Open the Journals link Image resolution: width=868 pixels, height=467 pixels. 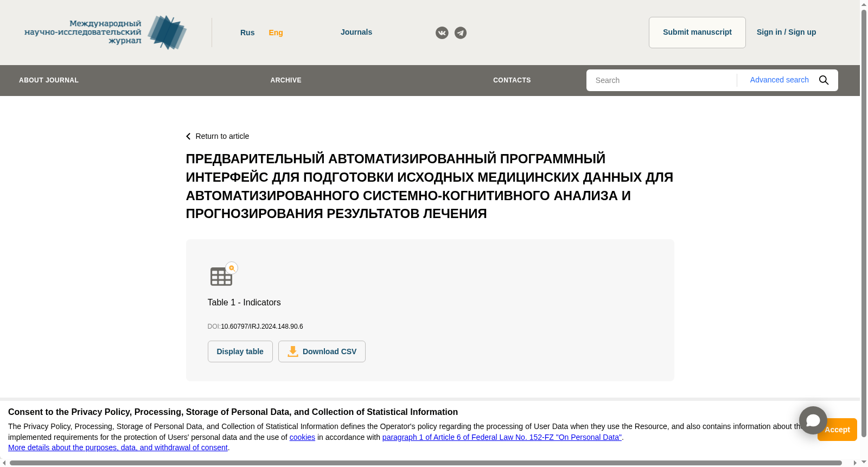(x=356, y=32)
